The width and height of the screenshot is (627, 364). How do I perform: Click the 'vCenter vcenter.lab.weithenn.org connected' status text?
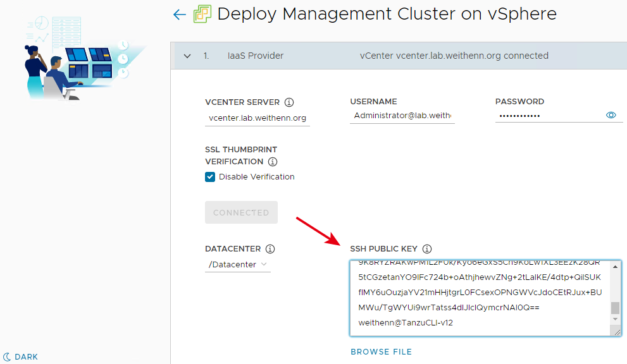pos(454,56)
